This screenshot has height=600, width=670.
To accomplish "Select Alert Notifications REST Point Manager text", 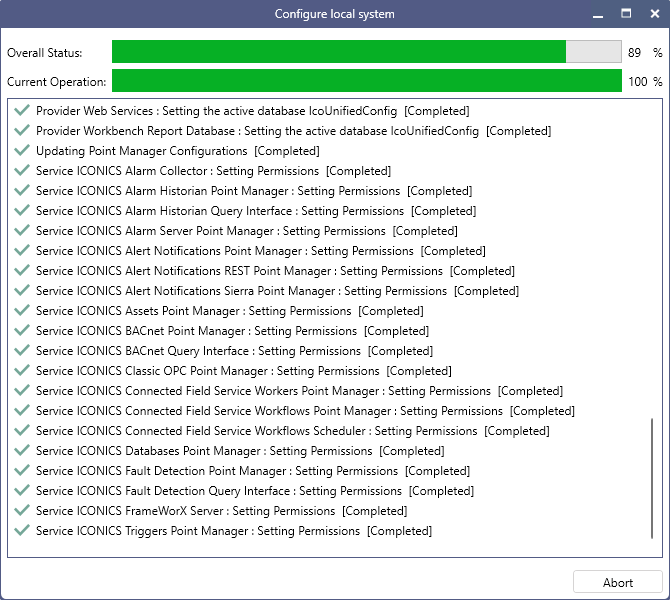I will point(275,271).
